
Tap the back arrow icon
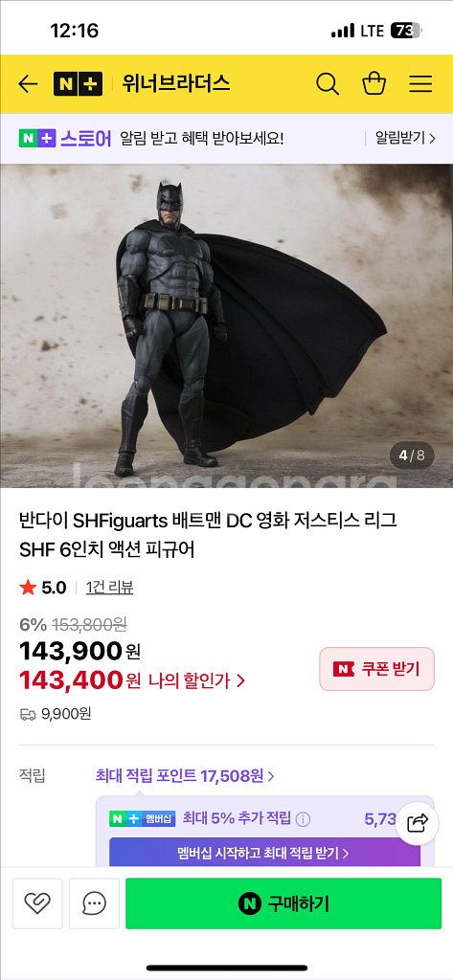click(x=28, y=84)
